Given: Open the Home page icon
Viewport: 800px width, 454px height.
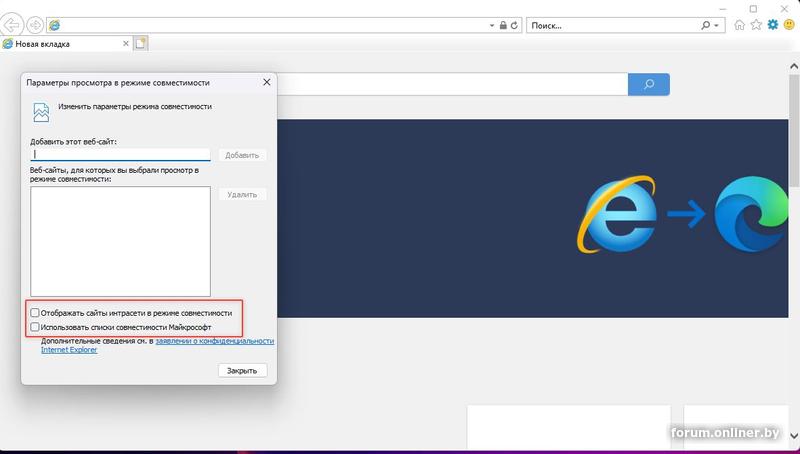Looking at the screenshot, I should (x=739, y=24).
